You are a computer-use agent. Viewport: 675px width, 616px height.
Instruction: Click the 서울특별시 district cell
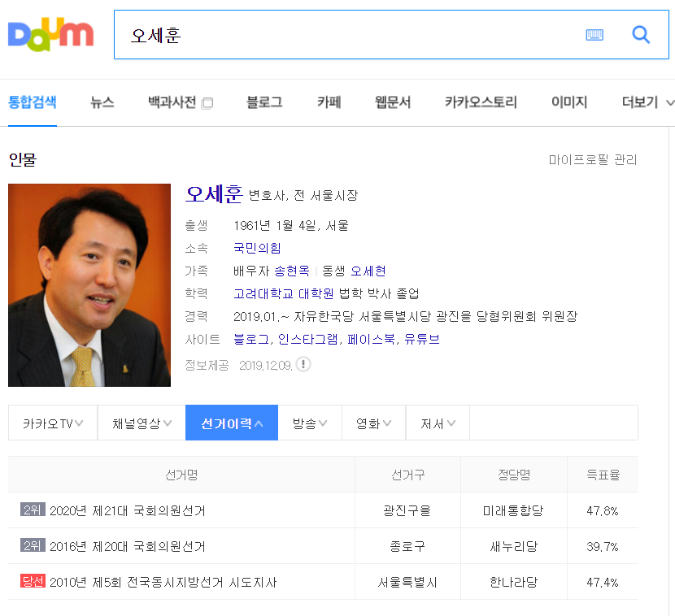pyautogui.click(x=407, y=582)
